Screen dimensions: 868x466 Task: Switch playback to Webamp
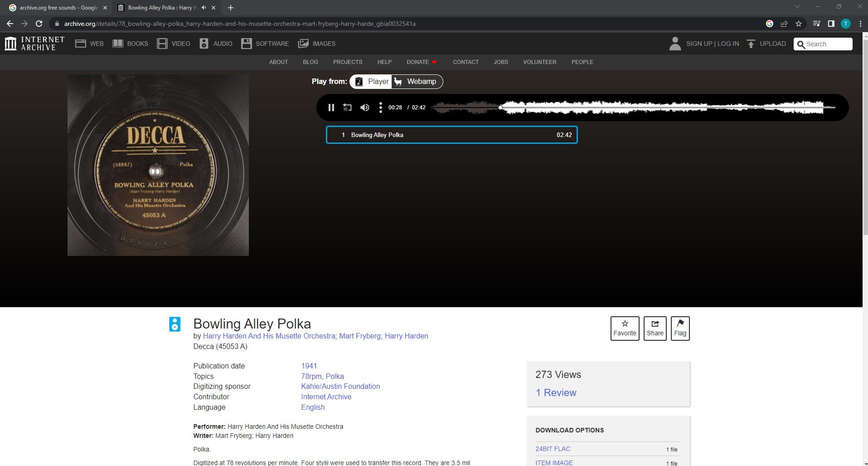417,82
